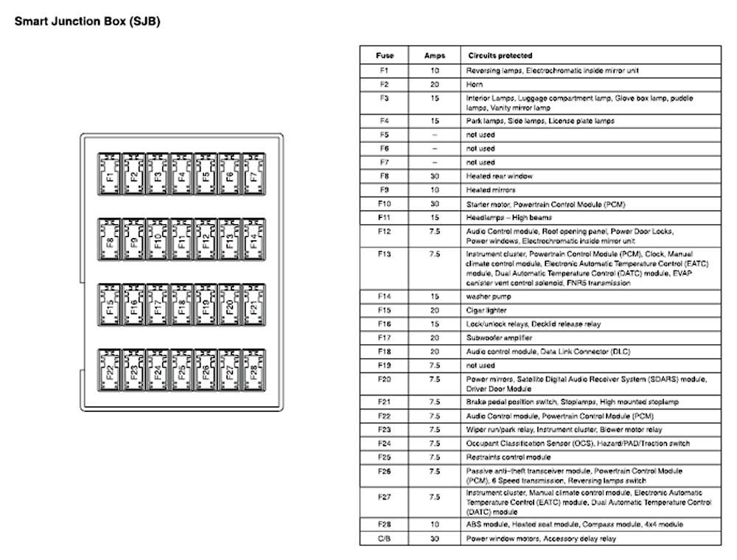Click the 'Wiper run/park relay' cell

click(591, 430)
